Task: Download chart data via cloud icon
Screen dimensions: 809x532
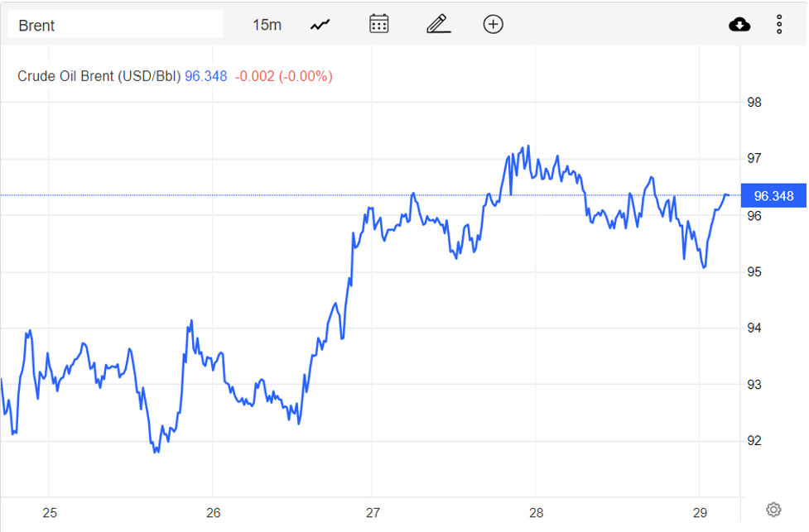Action: click(x=739, y=25)
